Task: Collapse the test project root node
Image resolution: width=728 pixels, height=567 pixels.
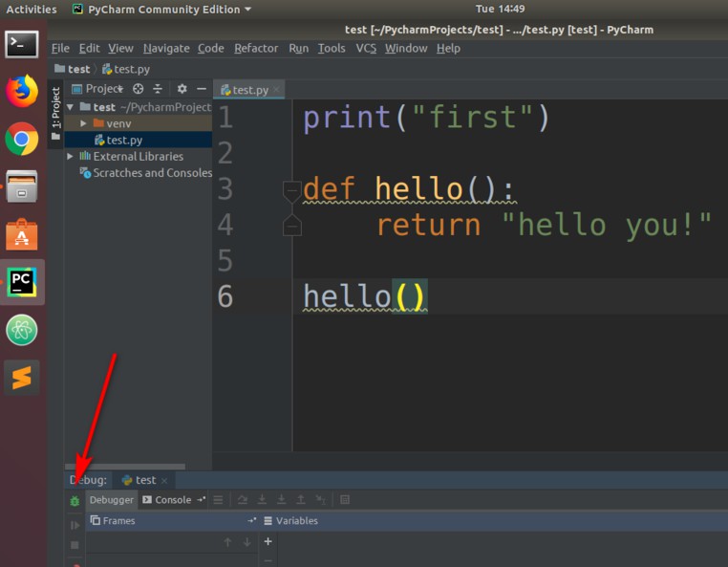Action: click(70, 107)
